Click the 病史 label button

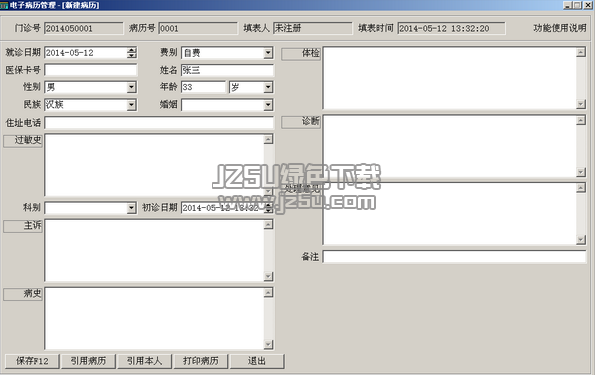[x=23, y=294]
